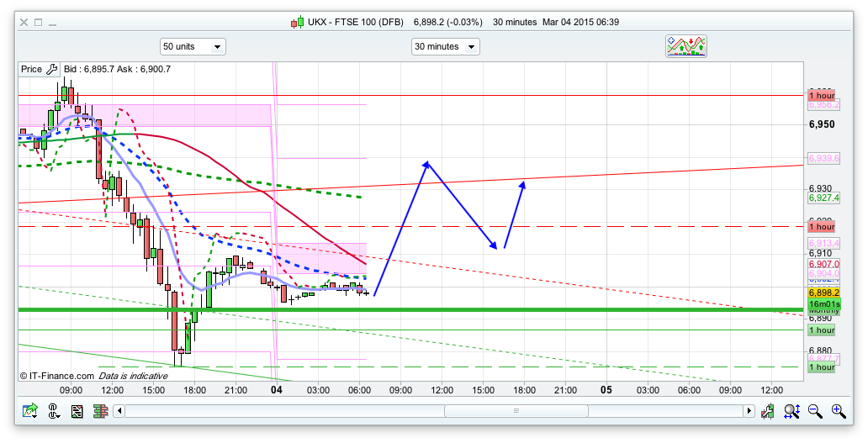The width and height of the screenshot is (868, 443).
Task: Open the cursor mode tool icon
Action: pos(54,411)
